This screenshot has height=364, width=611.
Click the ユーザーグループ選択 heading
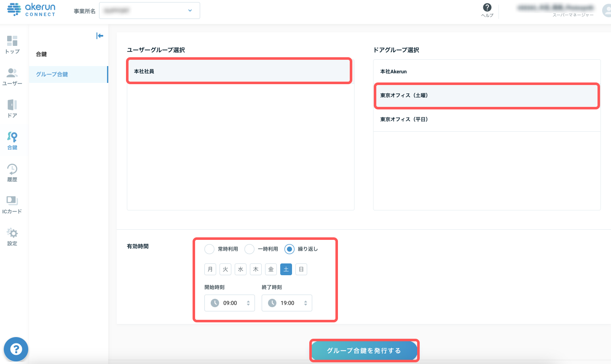[x=156, y=50]
